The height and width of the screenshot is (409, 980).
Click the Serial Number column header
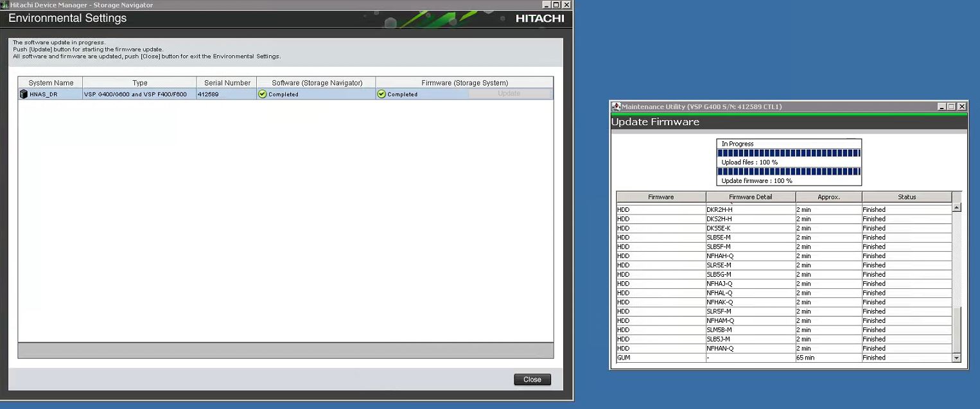click(x=227, y=83)
